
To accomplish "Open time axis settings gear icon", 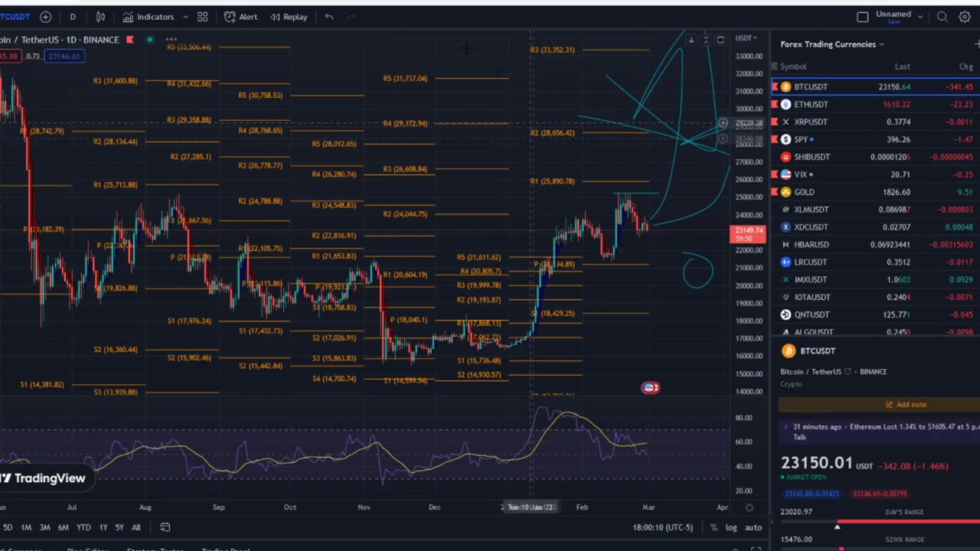I will tap(749, 507).
